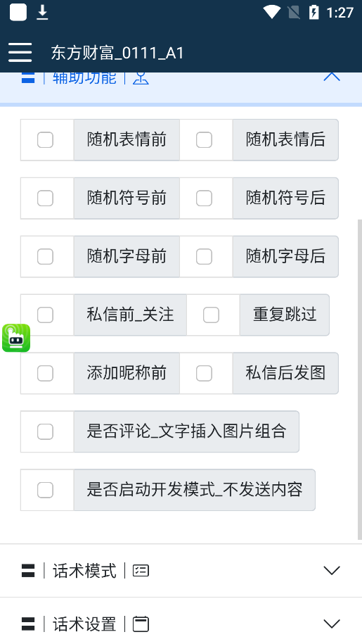The image size is (362, 644).
Task: Expand the 话术模式 section chevron
Action: pyautogui.click(x=332, y=571)
